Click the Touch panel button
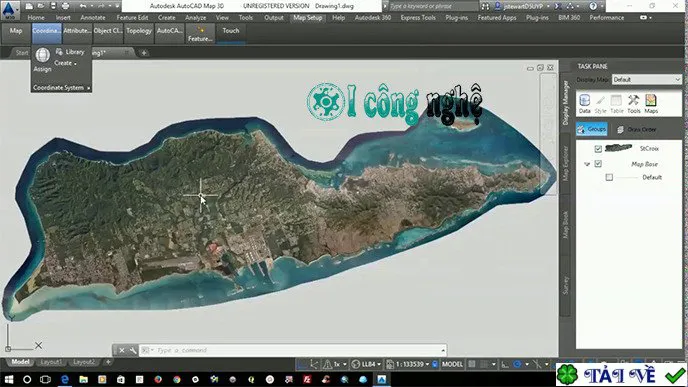This screenshot has width=688, height=387. click(231, 33)
